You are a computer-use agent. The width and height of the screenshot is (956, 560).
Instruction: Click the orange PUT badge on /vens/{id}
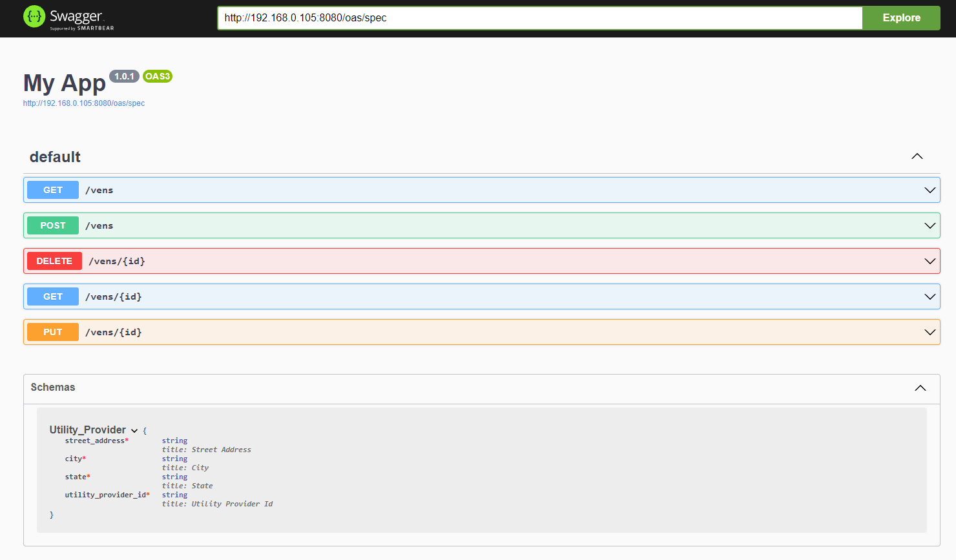(x=52, y=331)
